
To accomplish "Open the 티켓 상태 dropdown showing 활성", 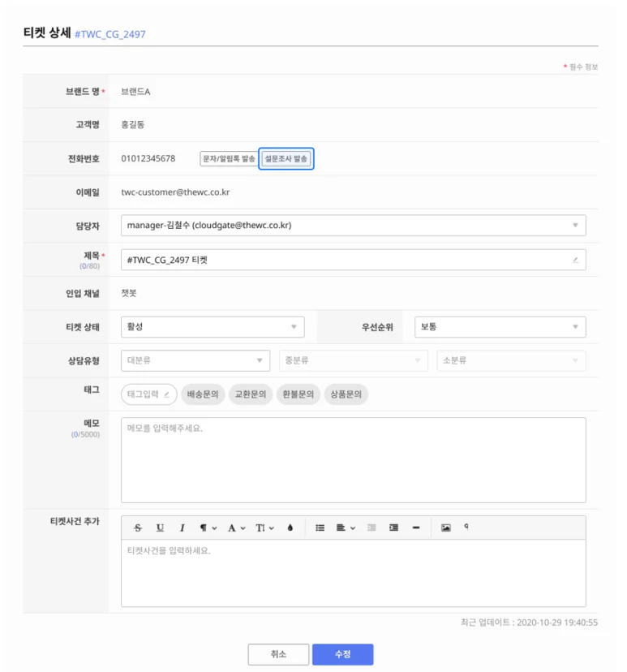I will [213, 327].
